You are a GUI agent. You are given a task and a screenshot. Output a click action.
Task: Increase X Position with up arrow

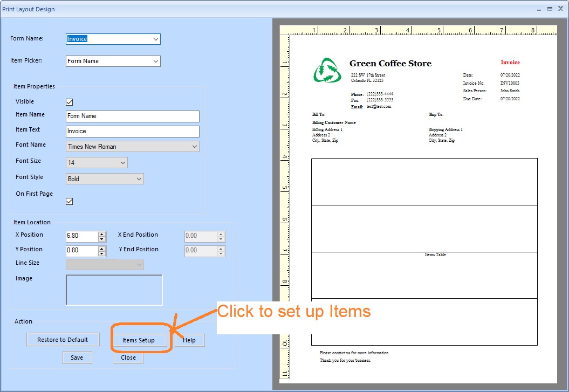point(102,233)
